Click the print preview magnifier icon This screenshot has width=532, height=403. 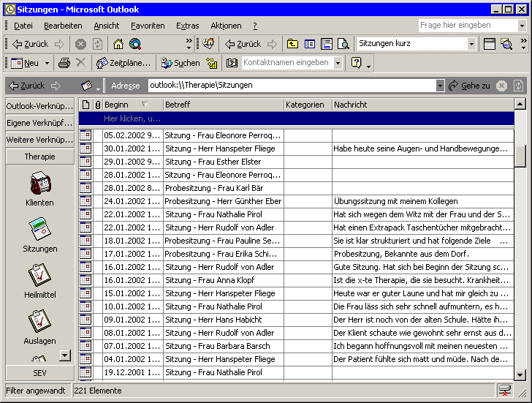point(343,44)
